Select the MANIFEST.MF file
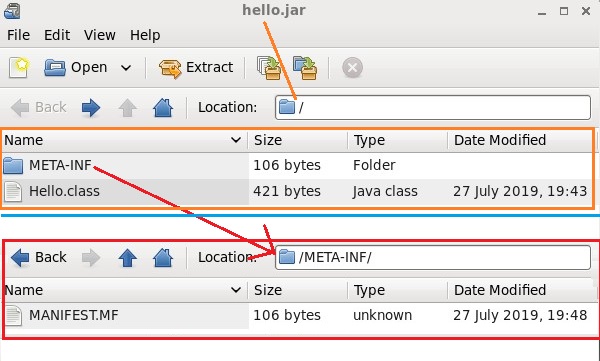Viewport: 600px width, 361px height. point(299,316)
